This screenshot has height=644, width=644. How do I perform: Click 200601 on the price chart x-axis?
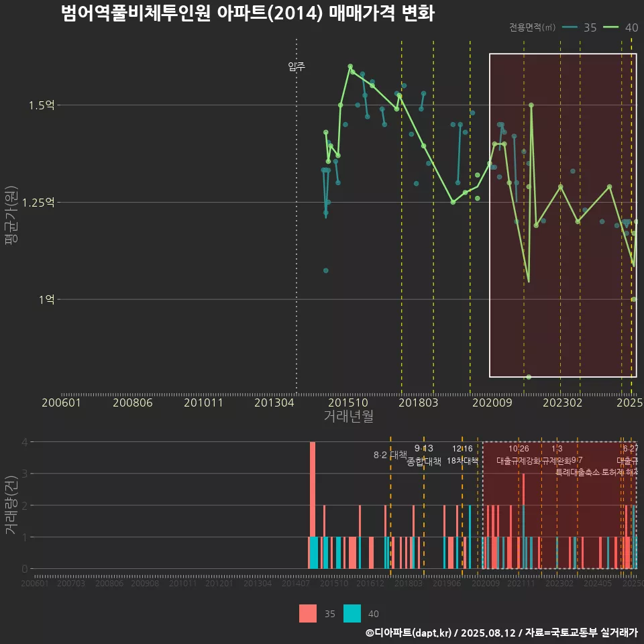click(61, 402)
